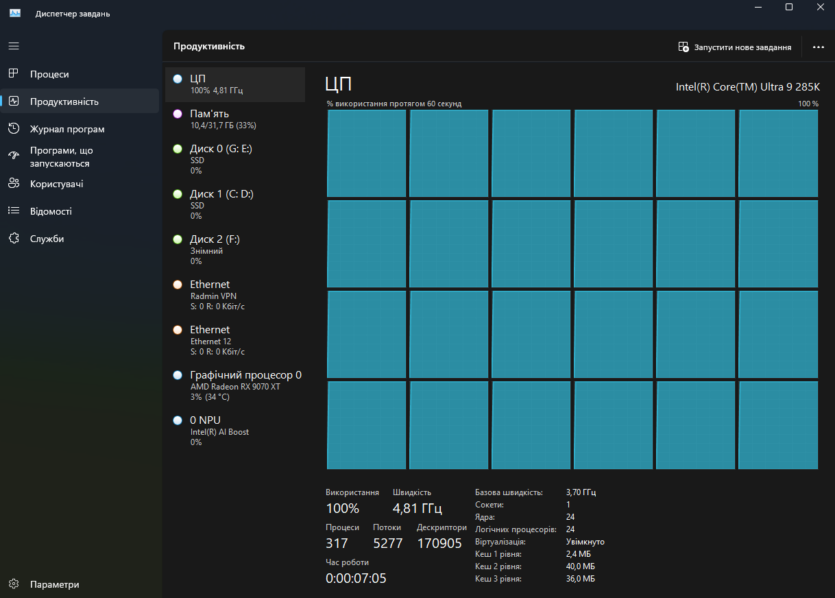Open the Програми, що запускаються page
Viewport: 835px width, 598px height.
(x=80, y=157)
